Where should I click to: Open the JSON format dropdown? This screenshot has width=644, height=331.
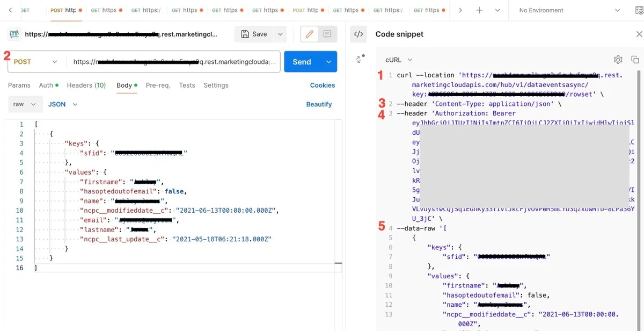tap(63, 104)
